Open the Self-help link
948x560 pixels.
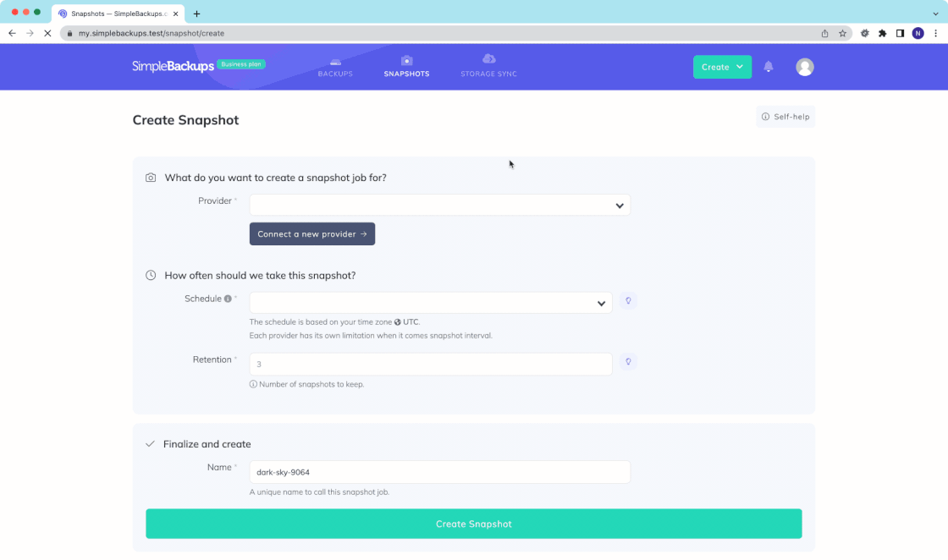point(785,117)
